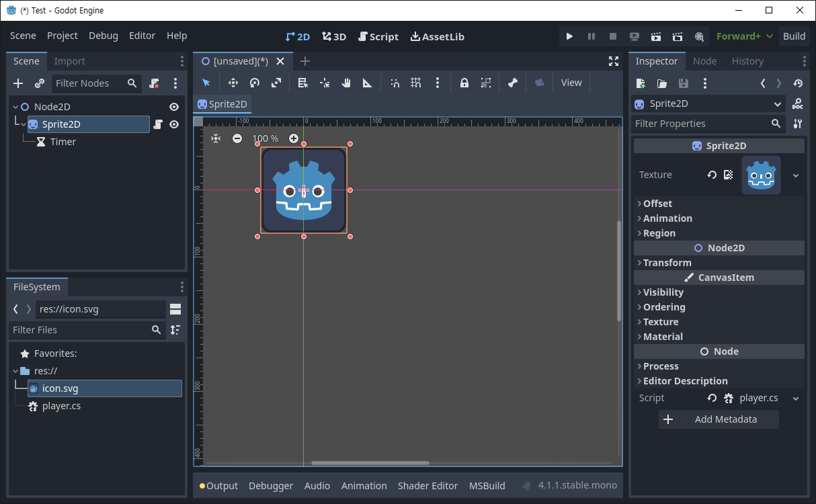Toggle Sprite2D visibility eye
Viewport: 816px width, 504px height.
tap(174, 124)
